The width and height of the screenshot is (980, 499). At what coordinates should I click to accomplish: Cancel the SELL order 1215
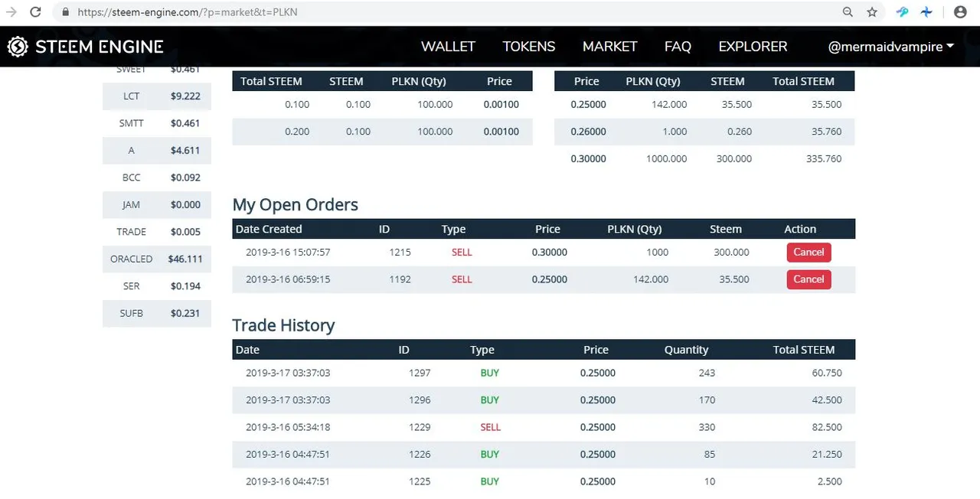point(808,253)
